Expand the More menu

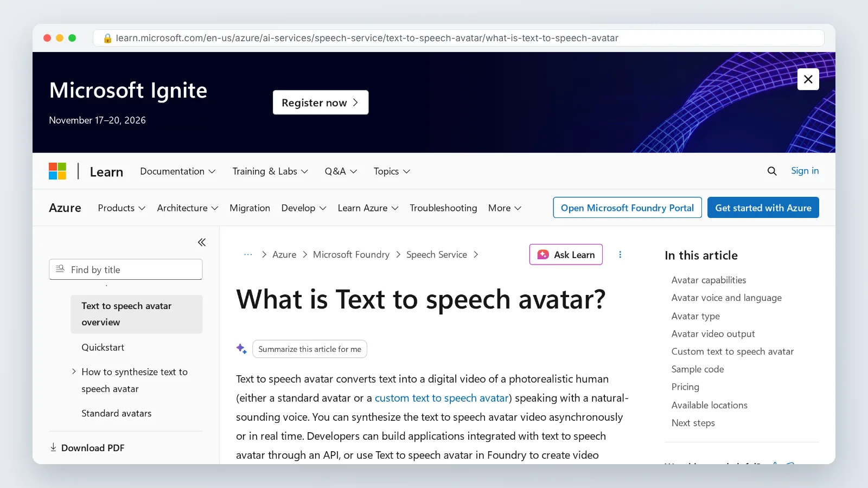(x=505, y=208)
